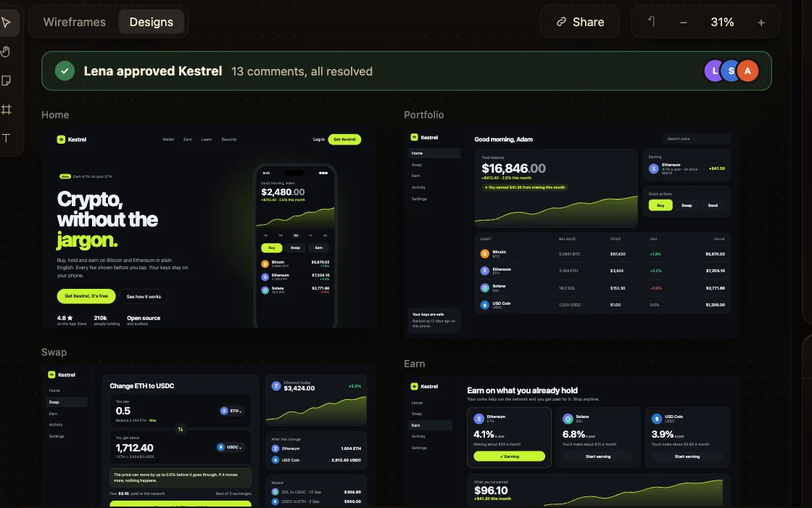This screenshot has height=508, width=812.
Task: Click the green approval checkmark icon
Action: (x=65, y=71)
